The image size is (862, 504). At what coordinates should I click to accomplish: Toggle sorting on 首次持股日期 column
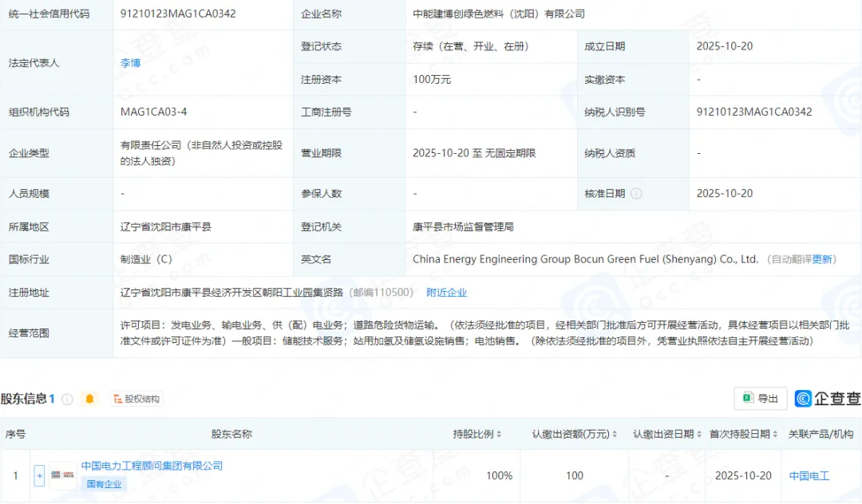(x=775, y=434)
